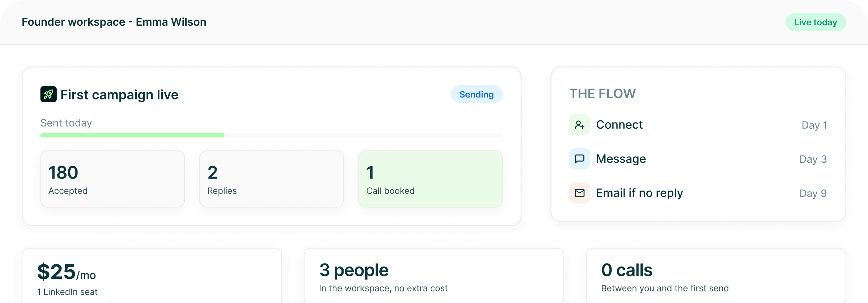This screenshot has width=868, height=303.
Task: Click the Day 3 label
Action: pos(813,159)
